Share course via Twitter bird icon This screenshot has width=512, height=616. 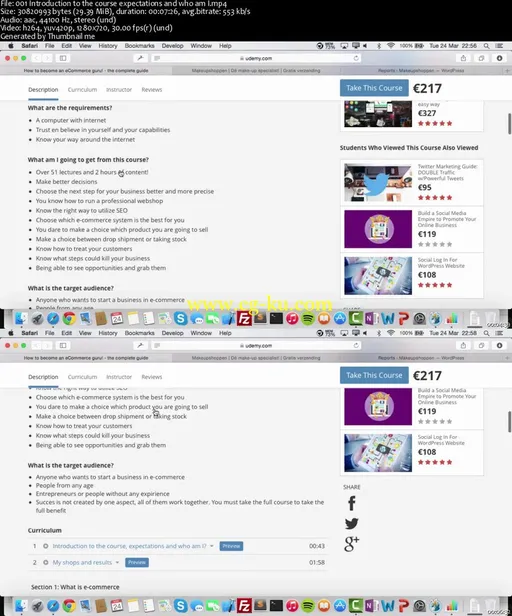352,523
